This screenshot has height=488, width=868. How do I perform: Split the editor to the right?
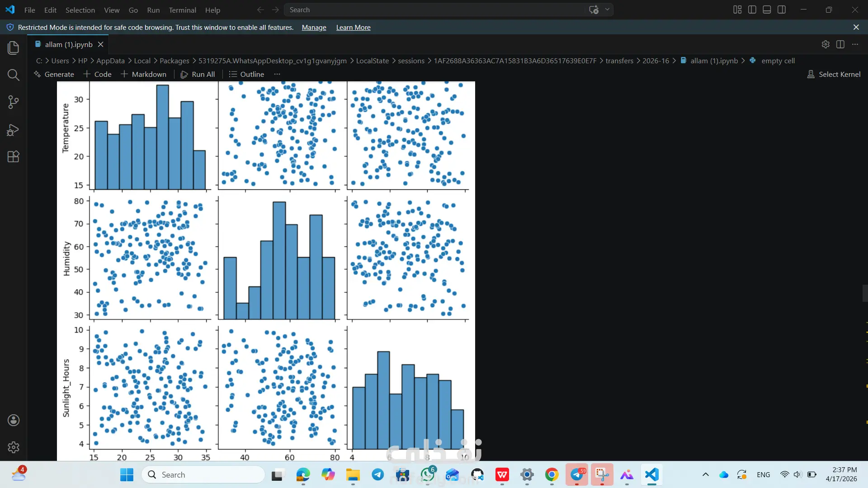(x=840, y=44)
